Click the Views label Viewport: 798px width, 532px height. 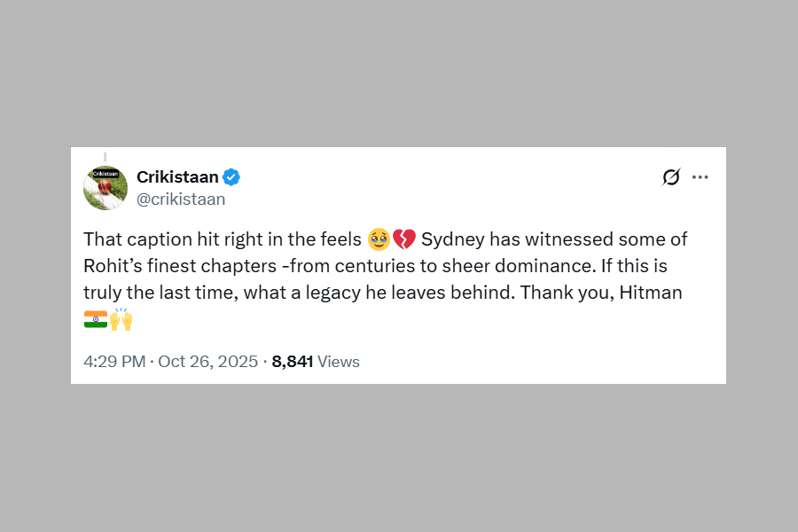tap(339, 362)
